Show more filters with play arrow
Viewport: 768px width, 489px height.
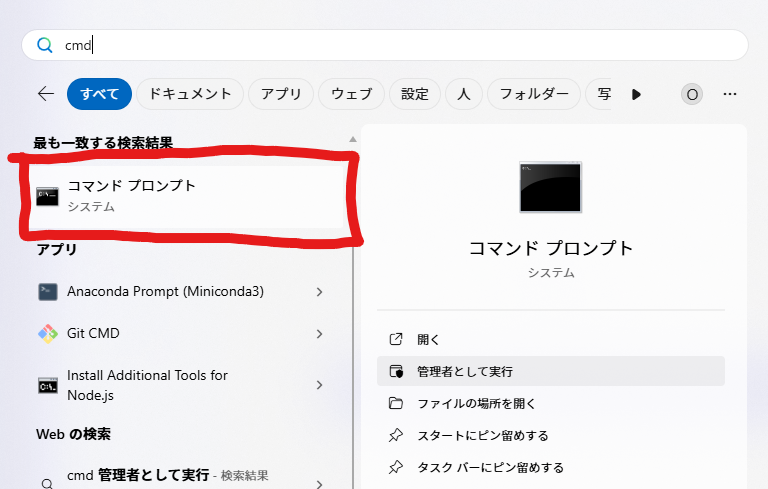pos(636,94)
